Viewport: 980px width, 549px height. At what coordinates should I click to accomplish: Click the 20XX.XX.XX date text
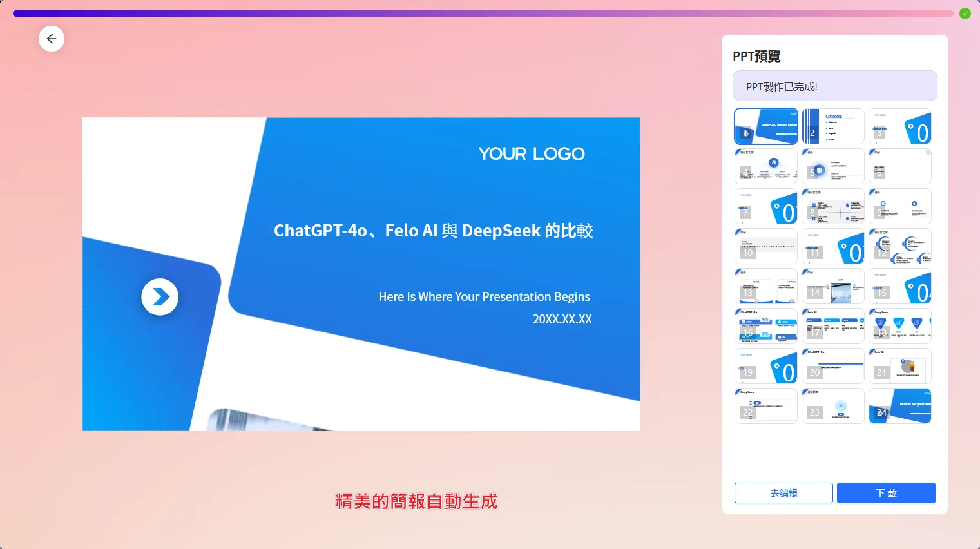tap(562, 319)
